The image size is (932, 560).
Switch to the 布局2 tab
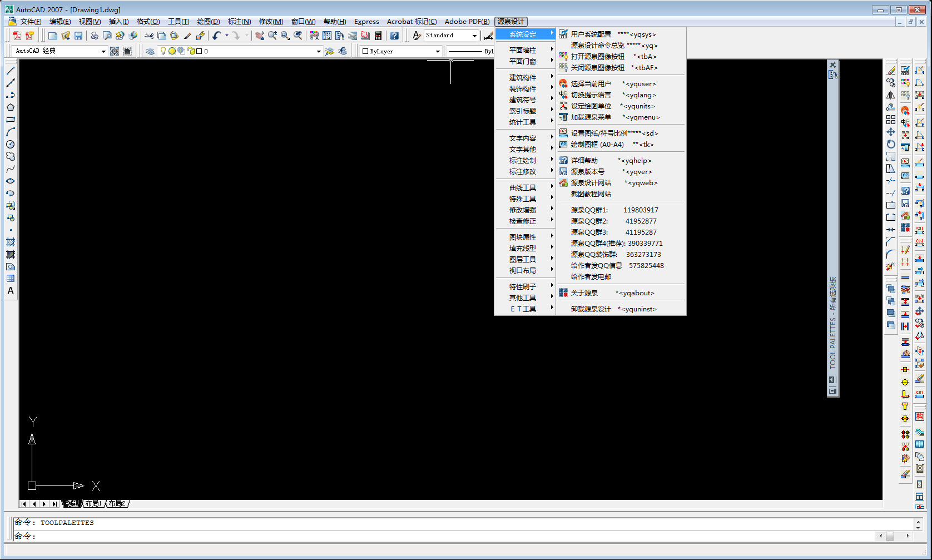[117, 504]
